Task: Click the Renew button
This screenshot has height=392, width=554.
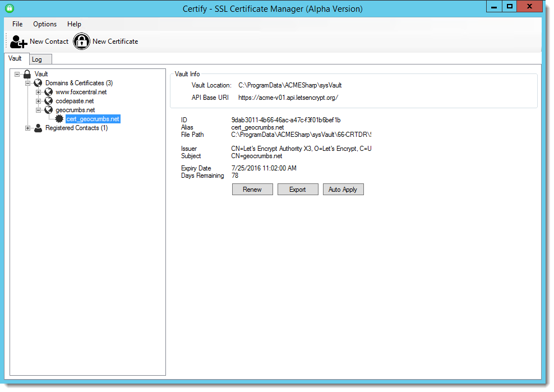Action: click(252, 189)
